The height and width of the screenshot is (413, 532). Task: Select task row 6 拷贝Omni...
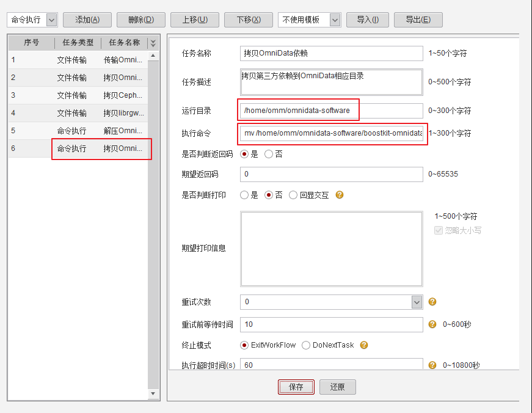pos(78,148)
